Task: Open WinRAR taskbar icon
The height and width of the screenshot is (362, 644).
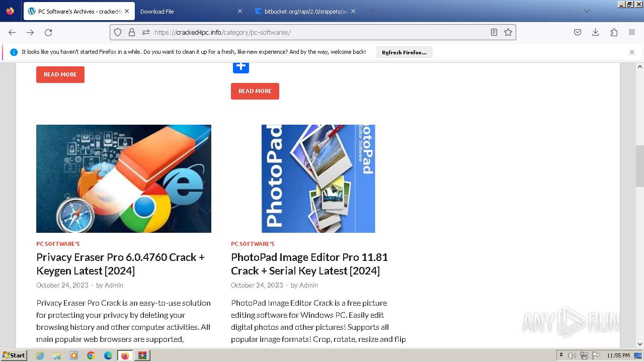Action: pyautogui.click(x=142, y=355)
